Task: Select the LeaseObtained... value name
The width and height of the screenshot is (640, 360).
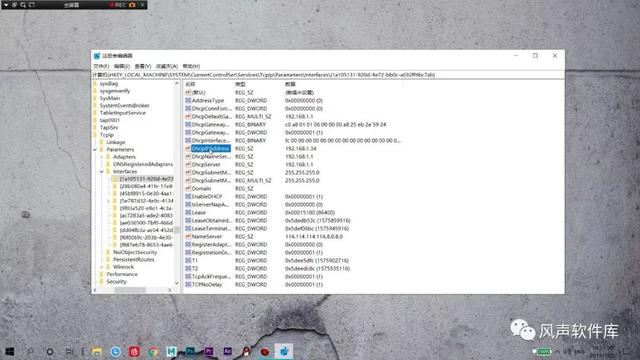Action: tap(211, 220)
